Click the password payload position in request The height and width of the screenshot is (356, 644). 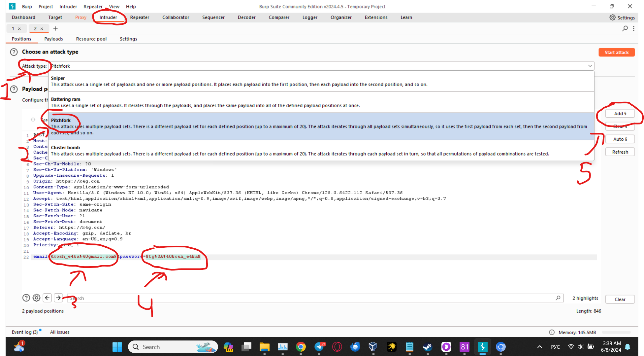pos(173,257)
